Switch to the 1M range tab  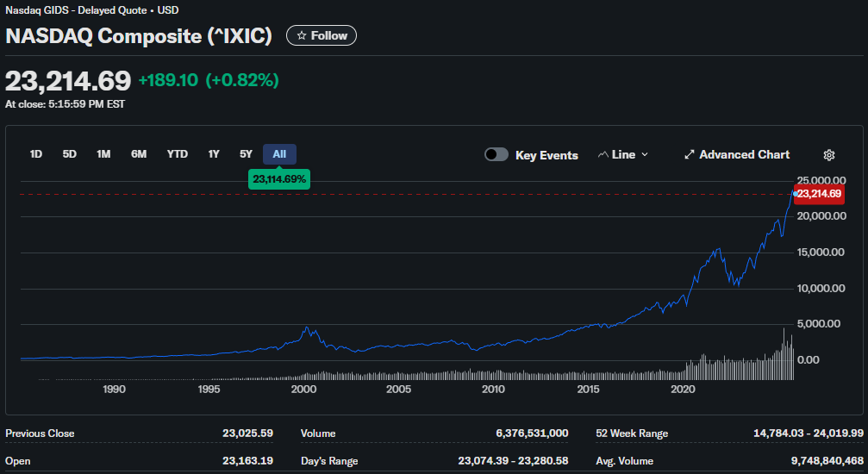(103, 154)
